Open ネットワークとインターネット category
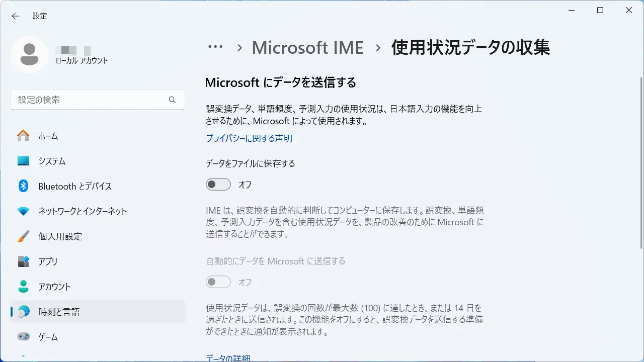The width and height of the screenshot is (644, 362). click(x=98, y=211)
